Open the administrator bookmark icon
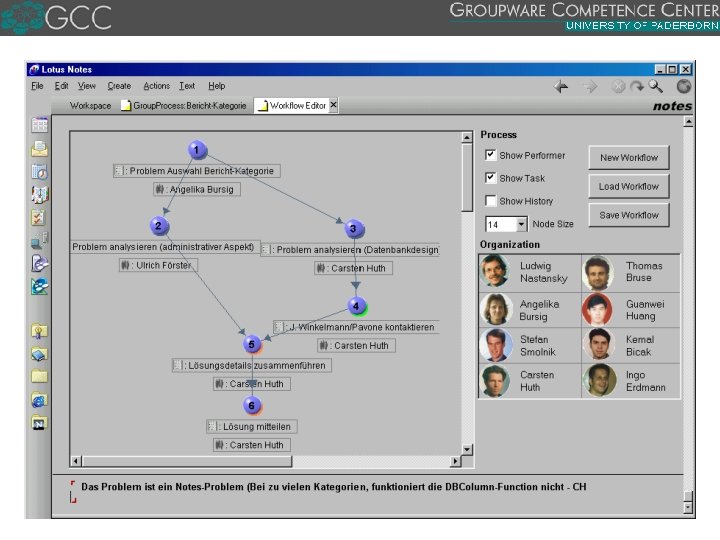The height and width of the screenshot is (540, 720). click(39, 286)
